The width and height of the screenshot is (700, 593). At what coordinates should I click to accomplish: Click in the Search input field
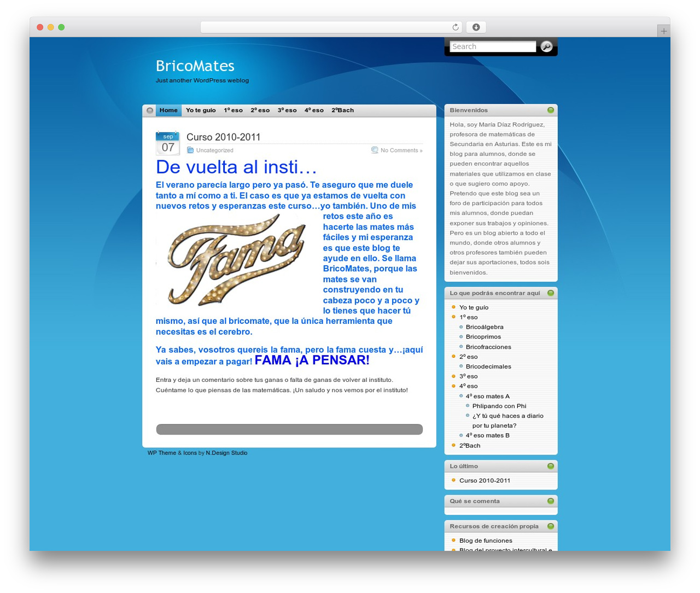click(493, 46)
